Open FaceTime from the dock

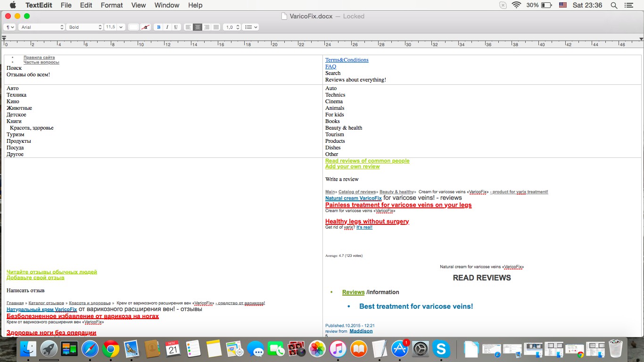(x=276, y=349)
